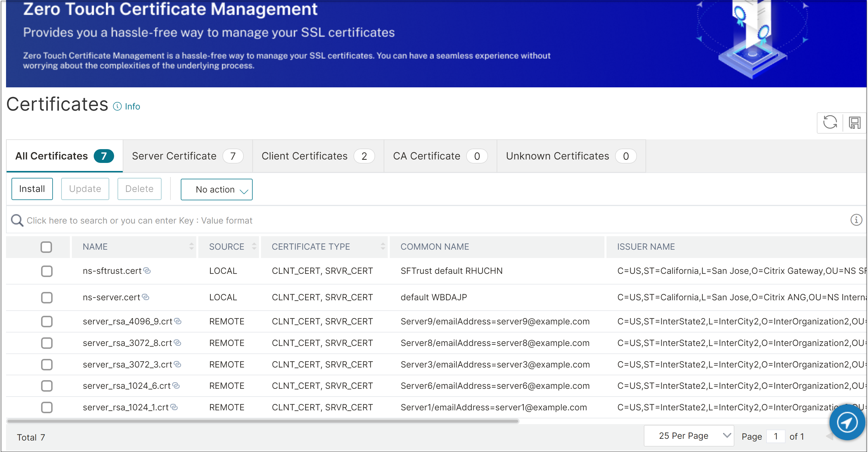Open the Client Certificates tab
The width and height of the screenshot is (868, 452).
click(x=318, y=156)
